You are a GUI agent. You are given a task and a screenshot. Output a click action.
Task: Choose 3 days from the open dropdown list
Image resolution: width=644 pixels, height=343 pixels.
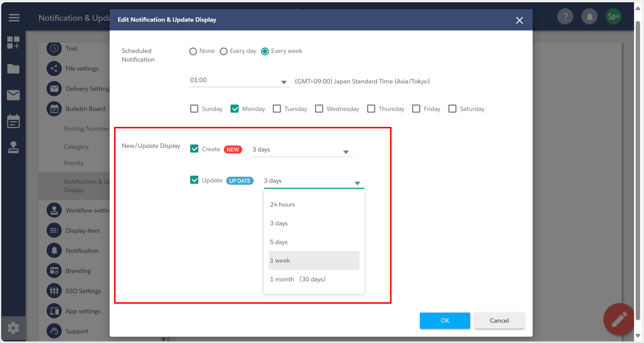[314, 223]
